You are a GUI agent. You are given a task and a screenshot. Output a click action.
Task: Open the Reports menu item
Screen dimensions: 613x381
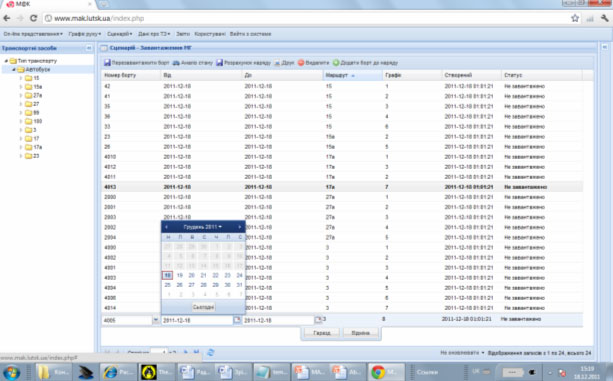tap(183, 34)
